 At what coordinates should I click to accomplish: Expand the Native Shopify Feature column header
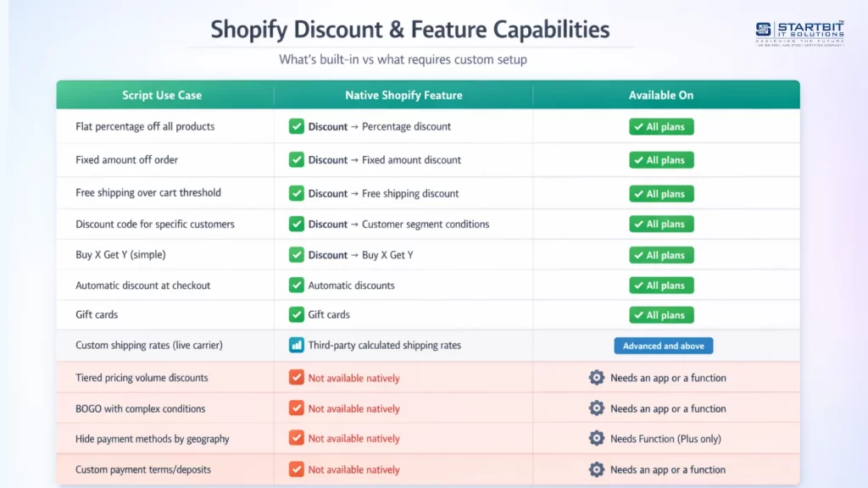click(403, 95)
